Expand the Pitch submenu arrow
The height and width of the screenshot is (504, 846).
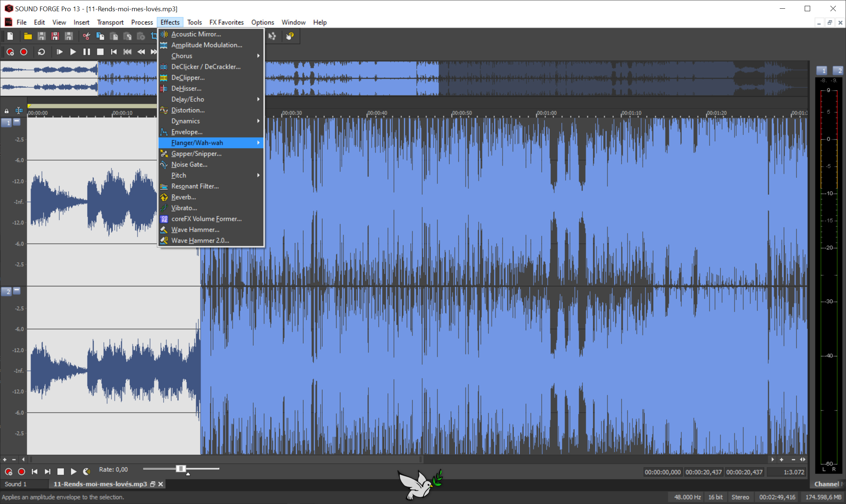(257, 175)
